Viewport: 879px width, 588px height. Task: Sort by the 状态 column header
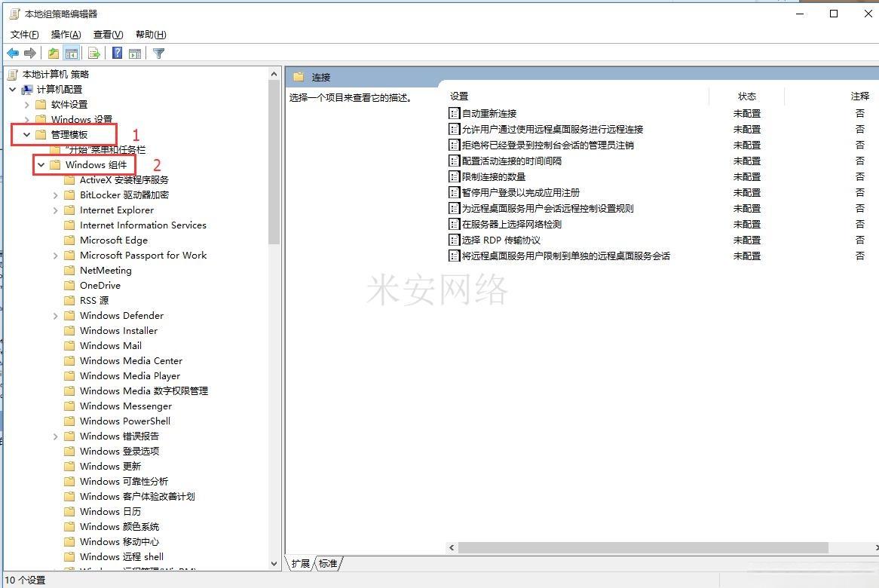(x=747, y=96)
